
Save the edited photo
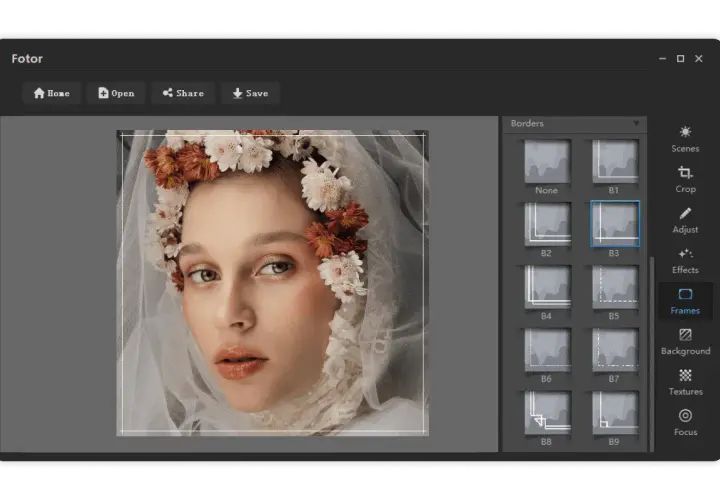(250, 93)
